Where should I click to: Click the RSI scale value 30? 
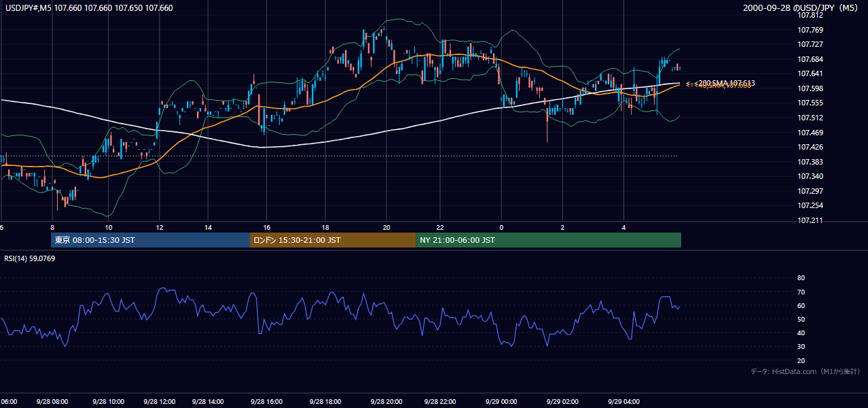coord(801,347)
